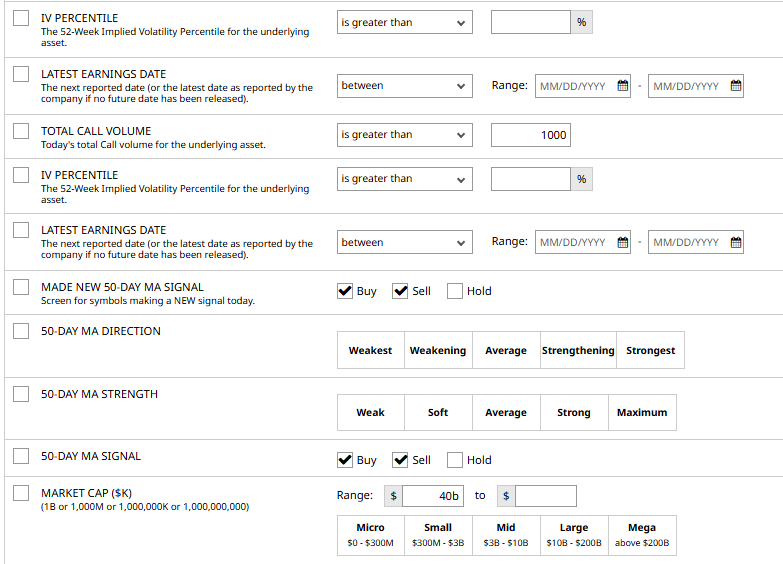Select Strongest for 50-Day MA Direction
The height and width of the screenshot is (564, 783).
pyautogui.click(x=651, y=350)
